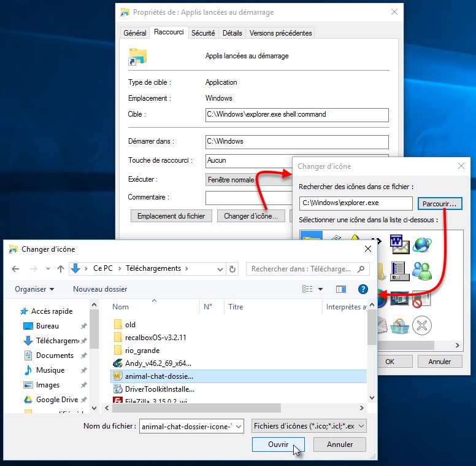Click the Ouvrir button

(x=278, y=445)
